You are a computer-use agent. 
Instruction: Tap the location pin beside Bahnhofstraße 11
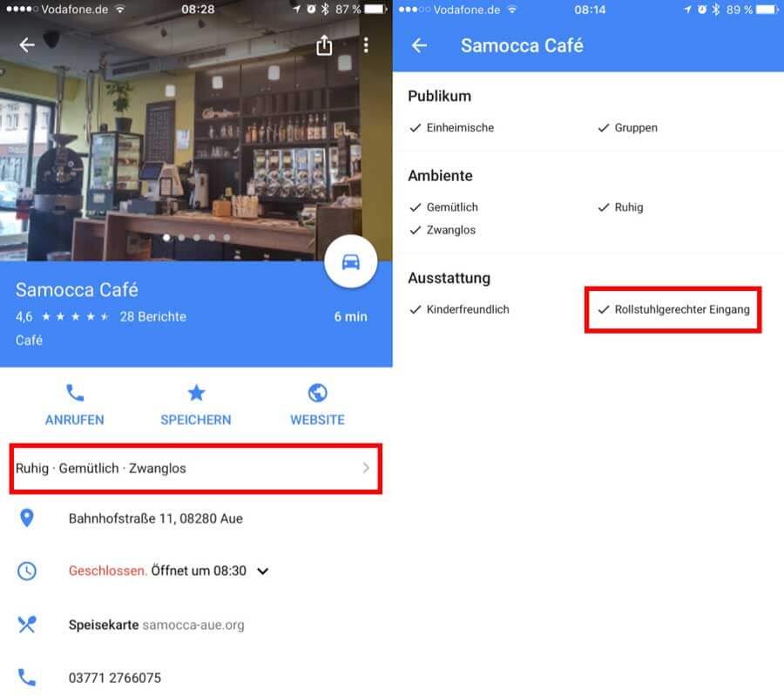pos(27,518)
